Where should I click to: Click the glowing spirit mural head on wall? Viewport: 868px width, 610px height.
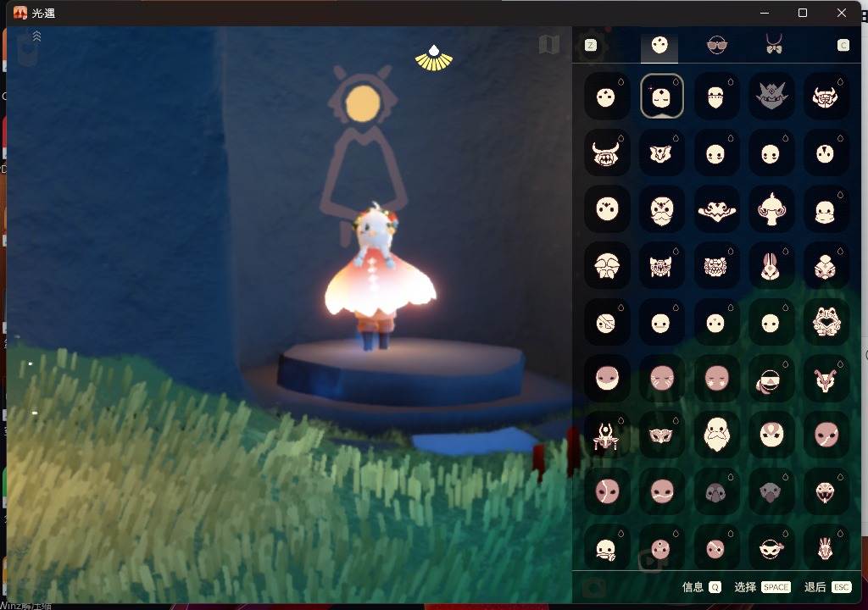[x=363, y=103]
